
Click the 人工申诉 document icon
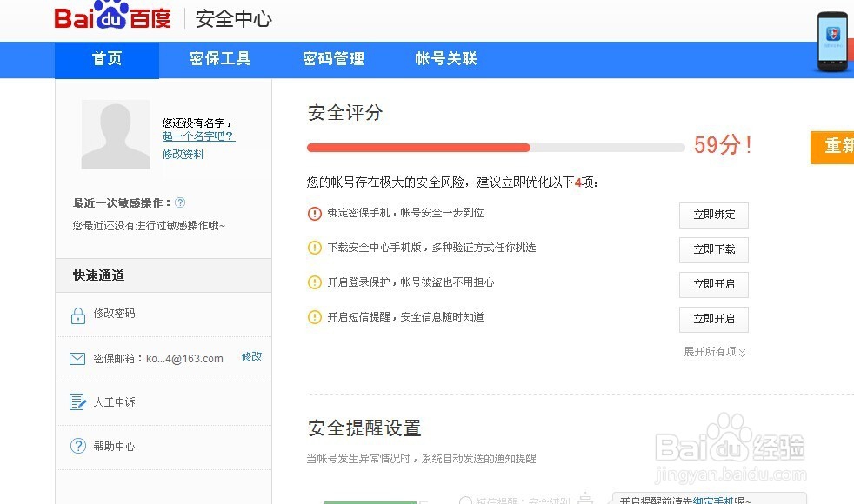pos(77,402)
